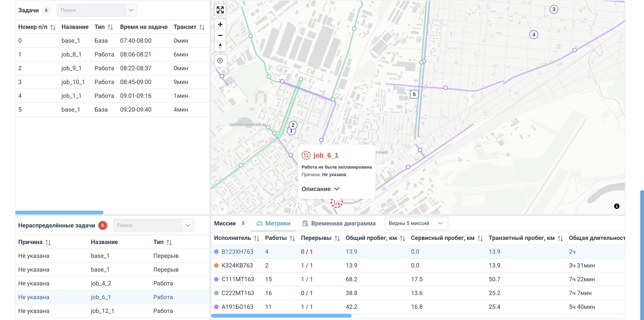The image size is (644, 320).
Task: Sort unassigned tasks by Причина
Action: (48, 242)
